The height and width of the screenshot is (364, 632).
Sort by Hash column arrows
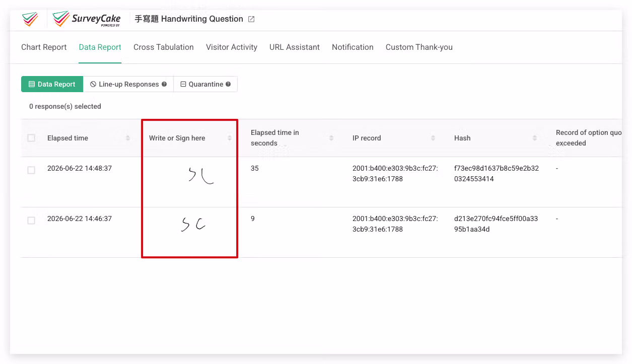pos(535,138)
